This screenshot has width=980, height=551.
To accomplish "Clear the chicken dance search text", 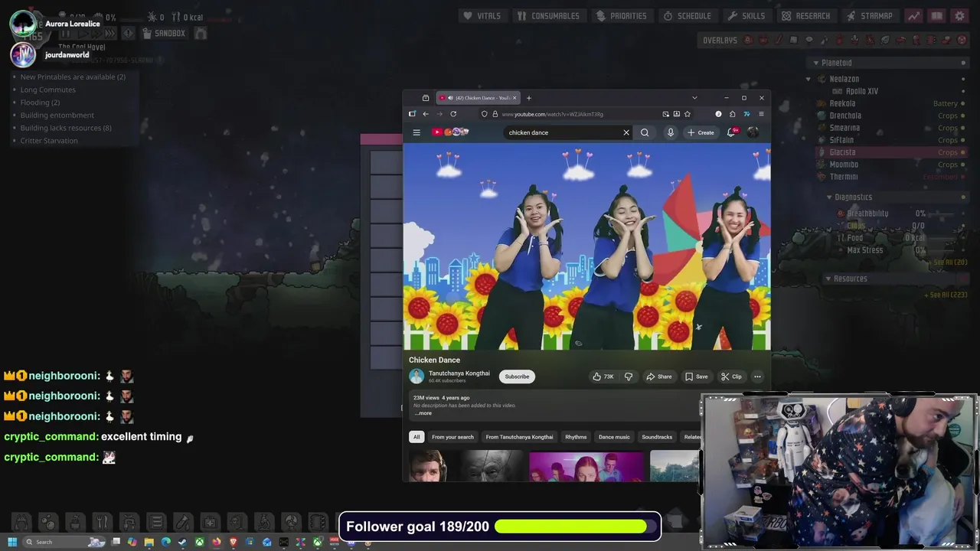I will coord(626,132).
